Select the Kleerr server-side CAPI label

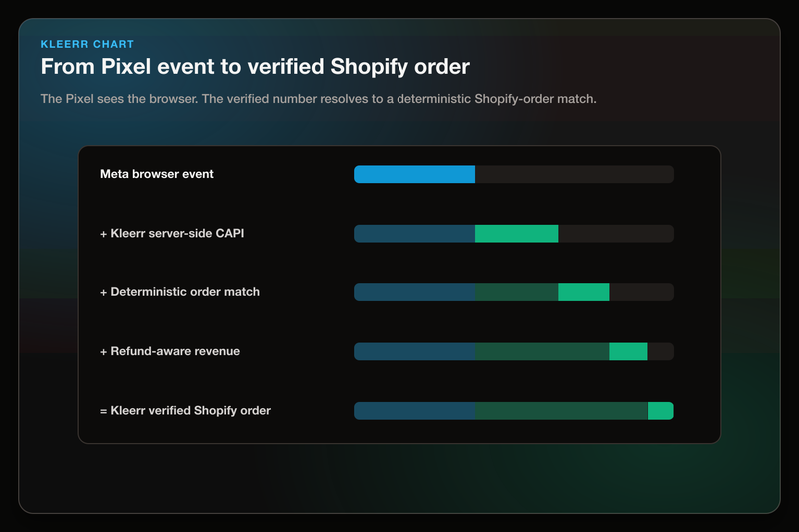coord(172,234)
